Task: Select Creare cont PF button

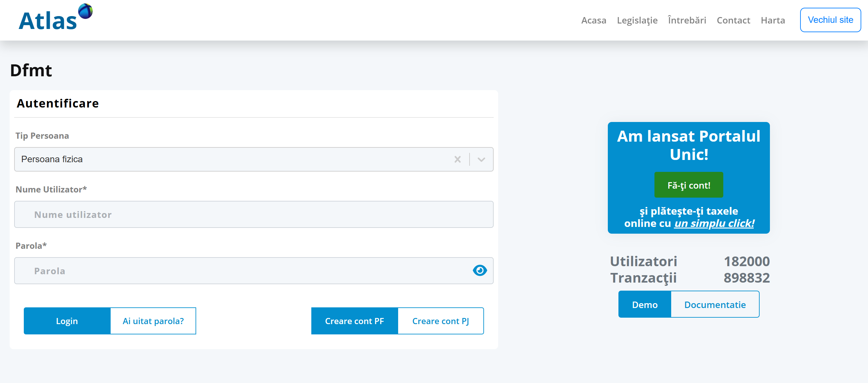Action: [354, 321]
